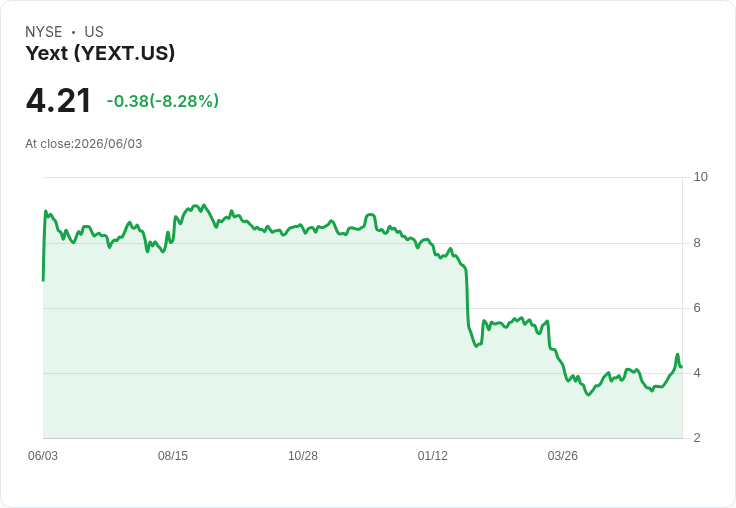Click the 4 value on price axis
736x508 pixels.
pyautogui.click(x=697, y=373)
